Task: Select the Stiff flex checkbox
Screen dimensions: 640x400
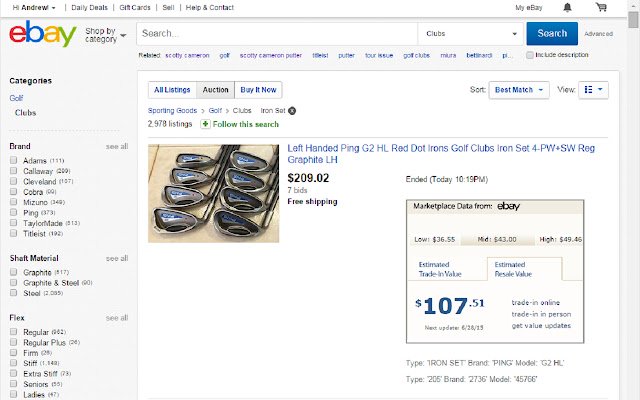Action: (13, 363)
